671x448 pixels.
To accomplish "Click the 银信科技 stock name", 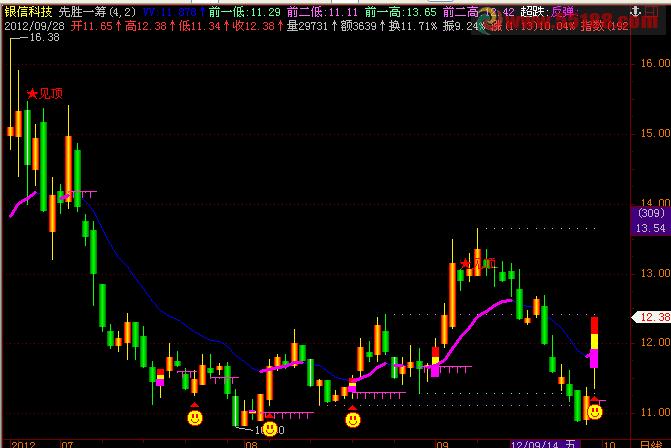I will click(28, 12).
